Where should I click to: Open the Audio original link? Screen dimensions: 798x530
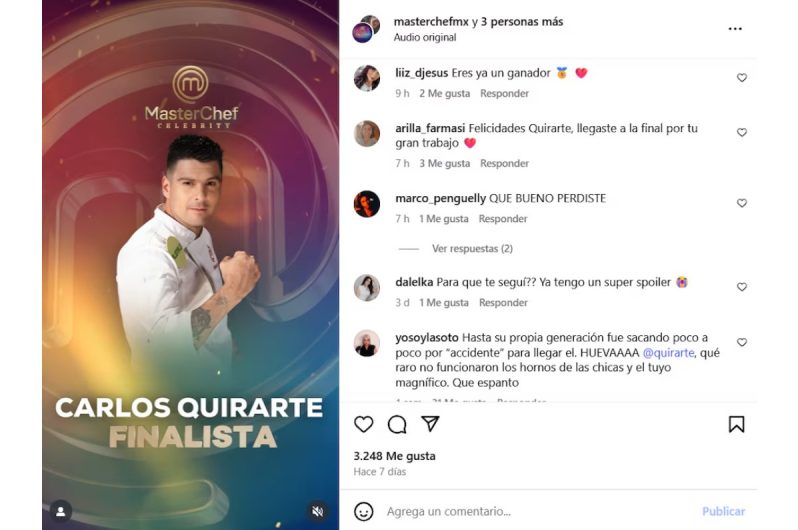pyautogui.click(x=424, y=37)
